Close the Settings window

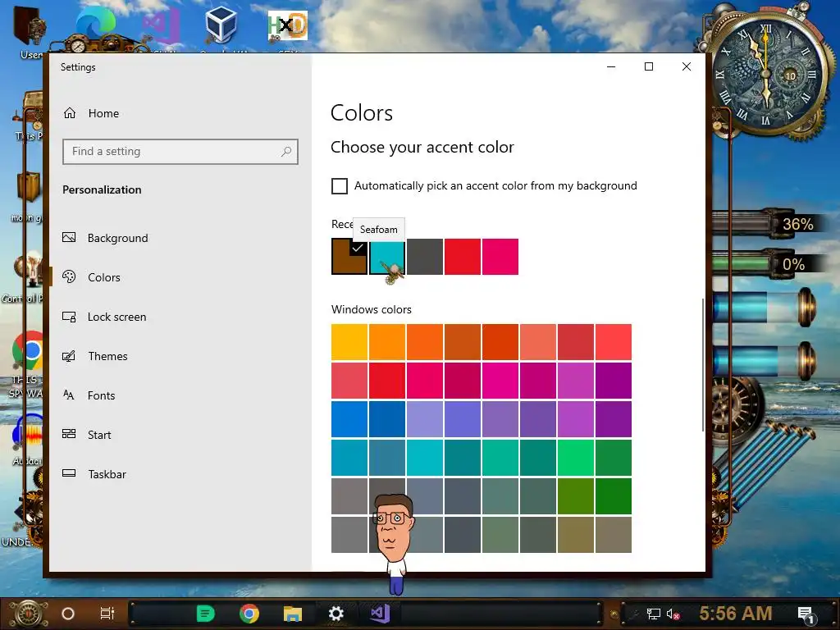click(x=687, y=67)
